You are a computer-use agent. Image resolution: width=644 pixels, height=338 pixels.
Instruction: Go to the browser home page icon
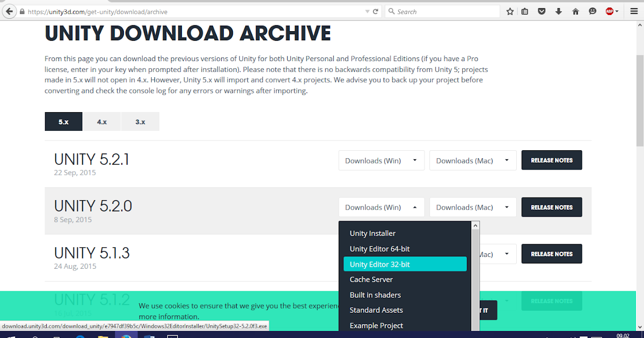[575, 11]
